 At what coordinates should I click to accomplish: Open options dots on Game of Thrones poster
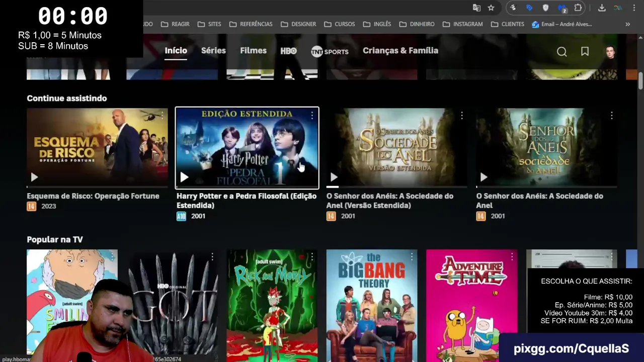[x=212, y=257]
